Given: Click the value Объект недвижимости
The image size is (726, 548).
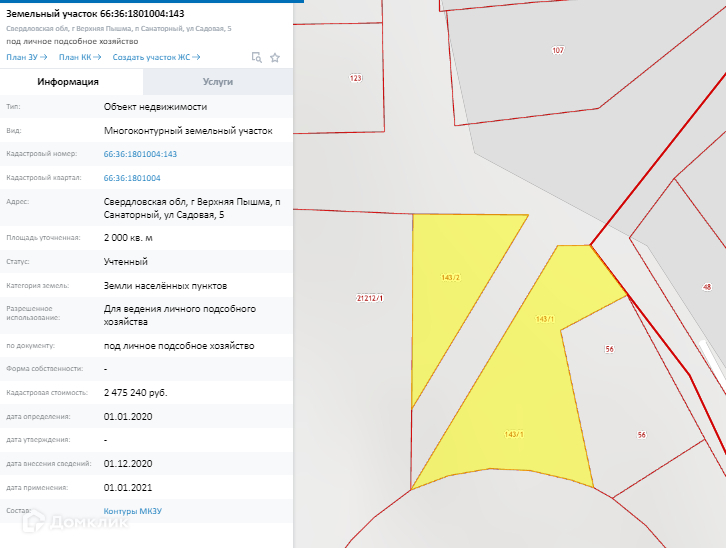Looking at the screenshot, I should (155, 107).
